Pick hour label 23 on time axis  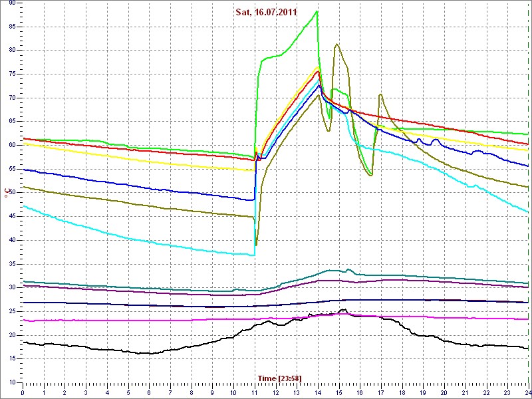click(x=507, y=392)
